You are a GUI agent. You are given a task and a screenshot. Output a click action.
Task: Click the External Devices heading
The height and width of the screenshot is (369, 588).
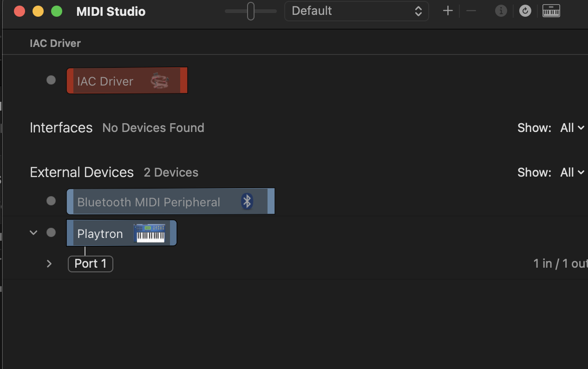82,172
